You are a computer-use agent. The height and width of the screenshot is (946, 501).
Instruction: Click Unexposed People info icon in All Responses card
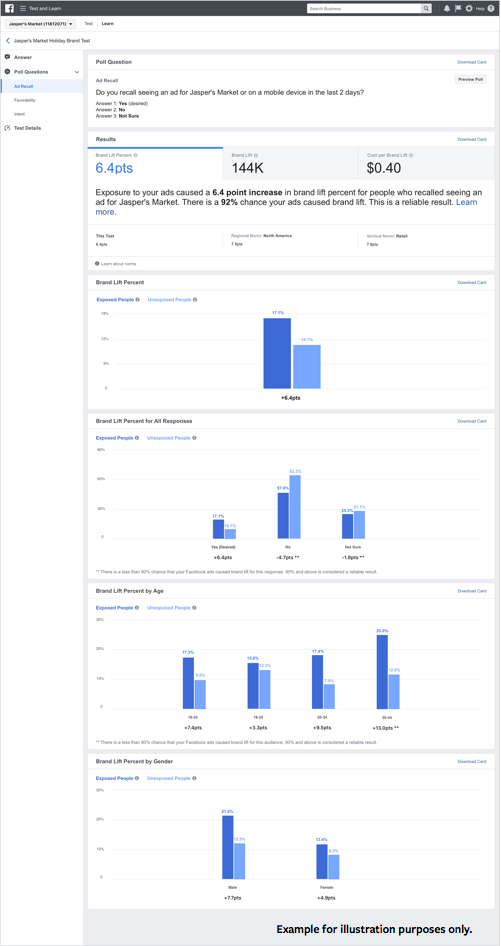coord(194,438)
